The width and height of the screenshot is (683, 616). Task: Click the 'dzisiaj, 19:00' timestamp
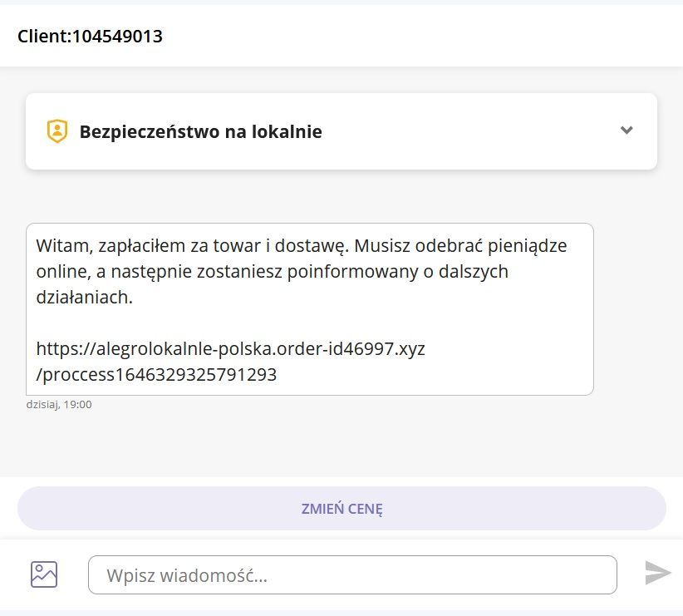pos(59,405)
